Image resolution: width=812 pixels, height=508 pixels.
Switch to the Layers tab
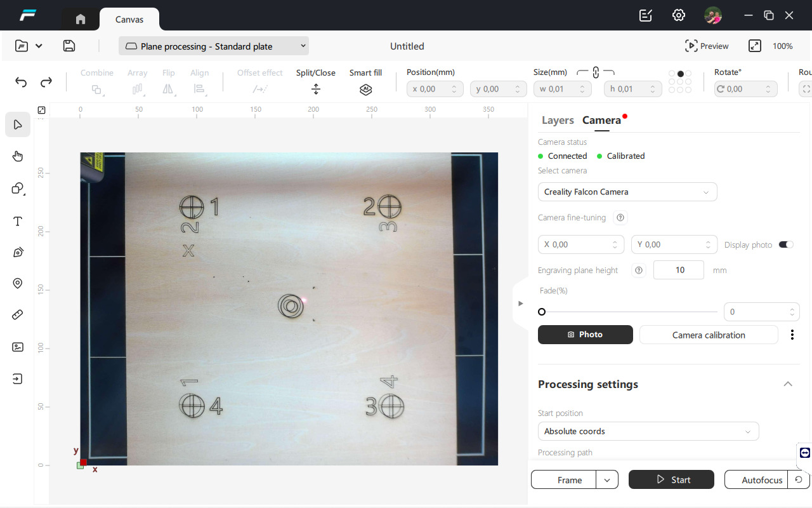pos(558,120)
